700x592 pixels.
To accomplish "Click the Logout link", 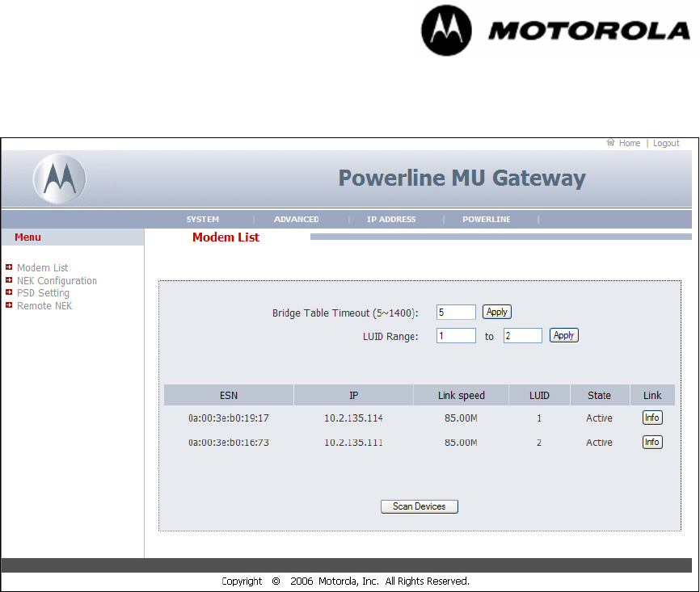I will 666,143.
